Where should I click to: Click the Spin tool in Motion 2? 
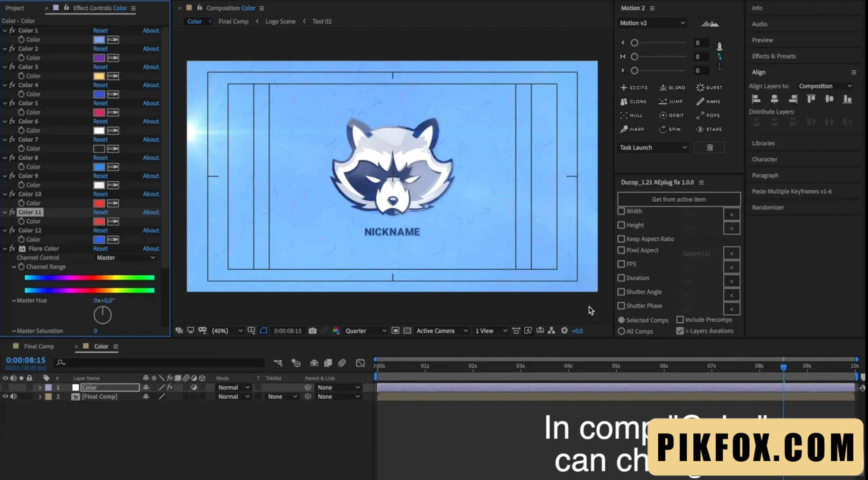click(x=670, y=129)
